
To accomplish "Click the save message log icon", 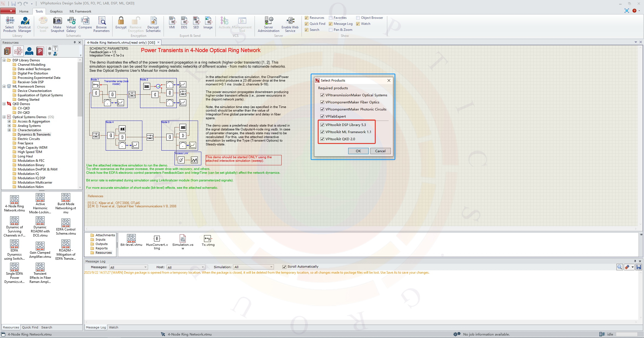I will click(x=639, y=267).
